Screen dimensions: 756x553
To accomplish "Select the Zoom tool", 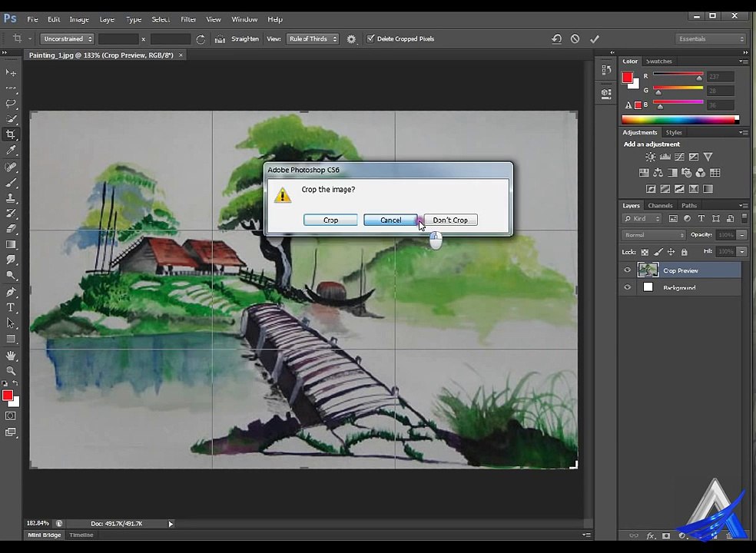I will tap(11, 371).
